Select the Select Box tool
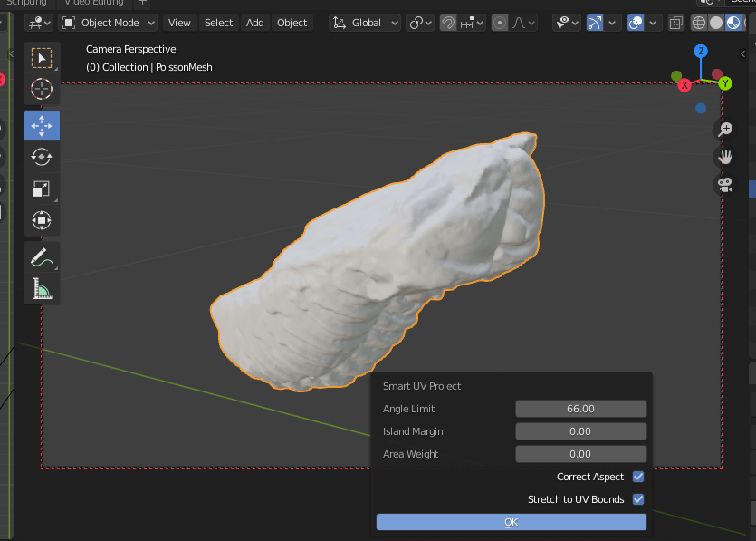756x541 pixels. pyautogui.click(x=42, y=58)
